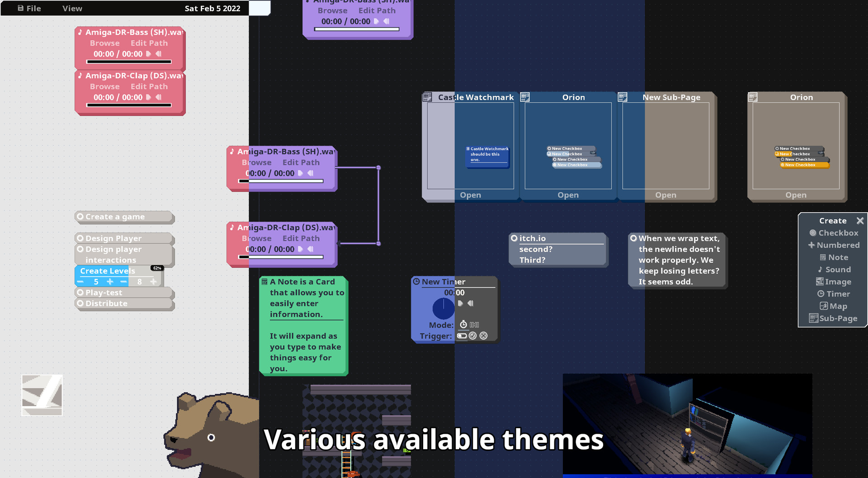Select the Timer tool from Create panel
The height and width of the screenshot is (478, 868).
pos(833,293)
